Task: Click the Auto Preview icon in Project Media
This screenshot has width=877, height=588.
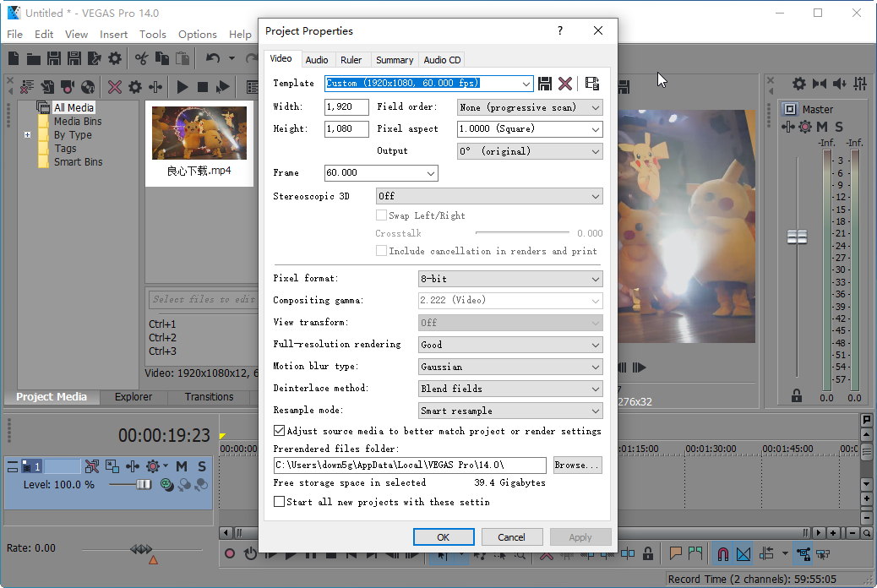Action: (x=222, y=87)
